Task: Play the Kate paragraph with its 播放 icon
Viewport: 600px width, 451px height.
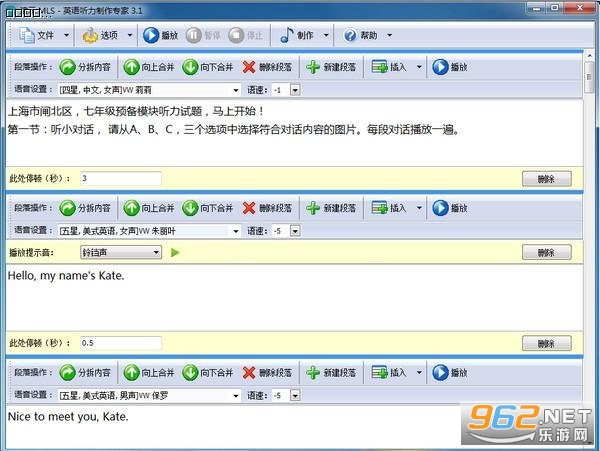Action: click(450, 208)
